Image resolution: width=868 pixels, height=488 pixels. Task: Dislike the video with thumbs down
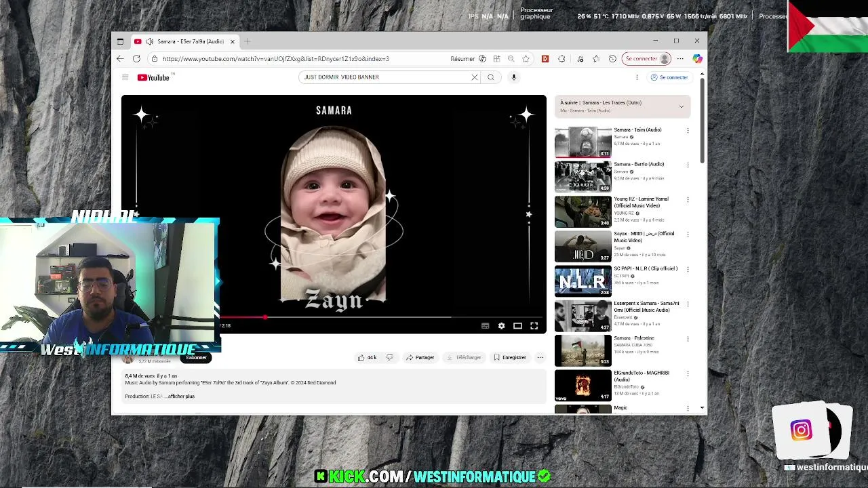point(389,357)
